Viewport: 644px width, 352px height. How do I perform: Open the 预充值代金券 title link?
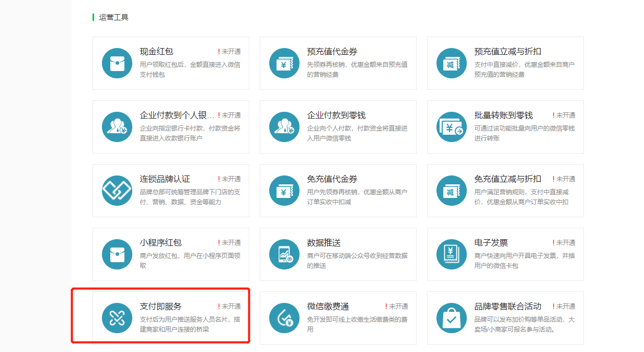(x=332, y=52)
